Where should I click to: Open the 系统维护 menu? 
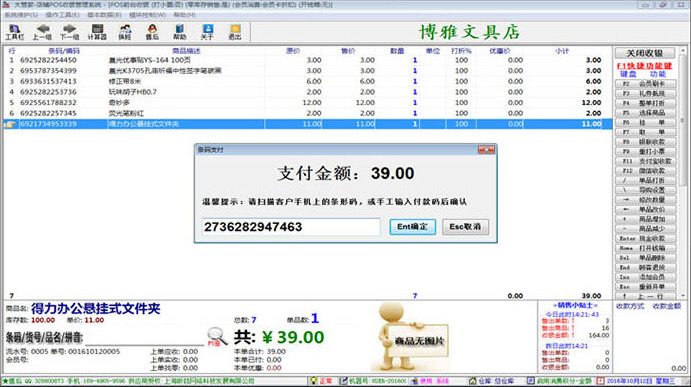click(21, 15)
